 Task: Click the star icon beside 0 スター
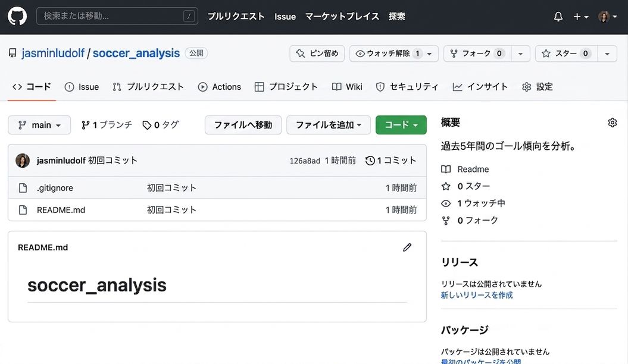(446, 186)
